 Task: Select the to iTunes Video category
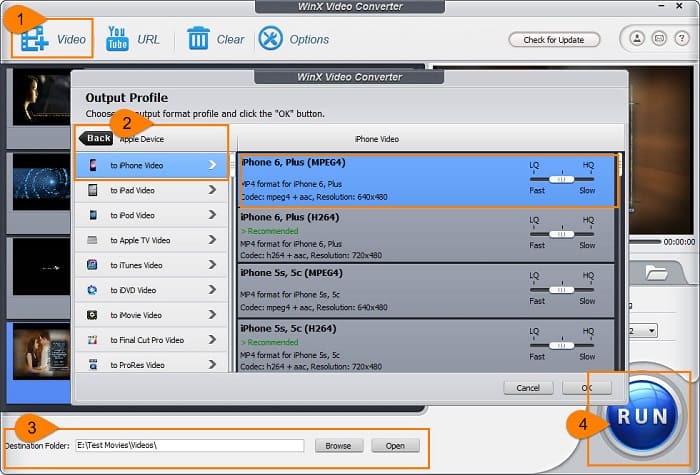(x=152, y=265)
